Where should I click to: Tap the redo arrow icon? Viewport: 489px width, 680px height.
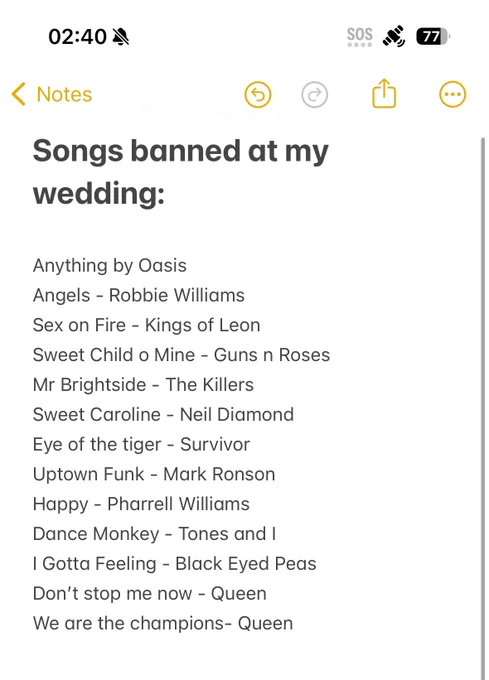[314, 95]
